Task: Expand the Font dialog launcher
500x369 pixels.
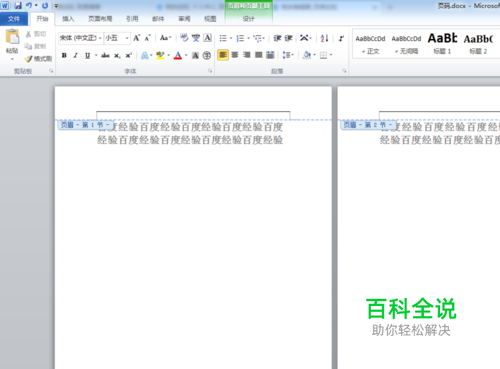Action: pos(210,71)
